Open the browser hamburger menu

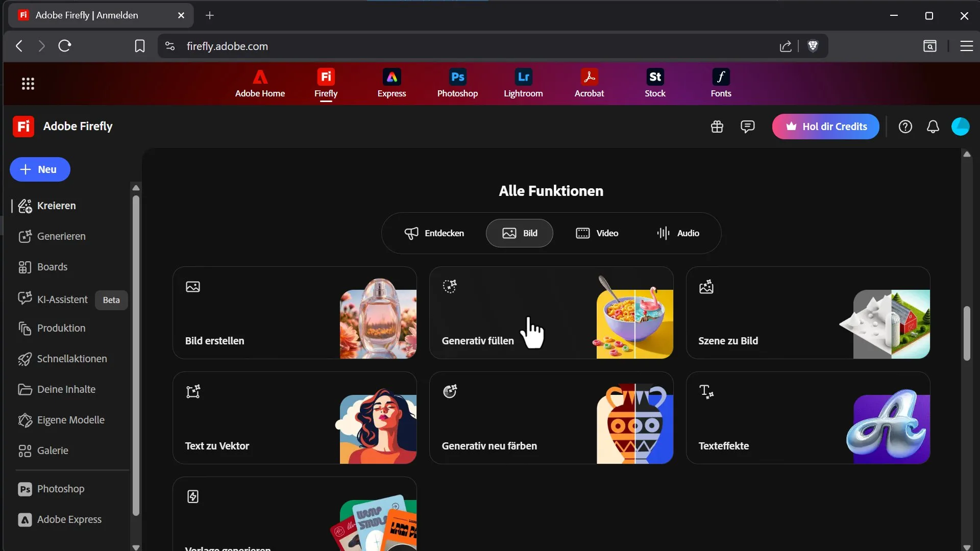(x=966, y=46)
